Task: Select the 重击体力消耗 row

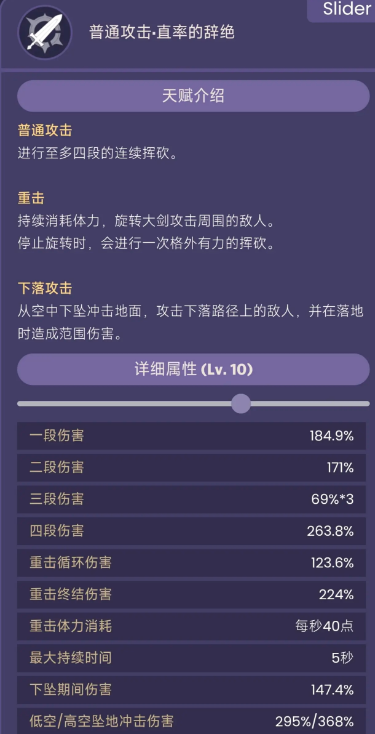Action: (191, 626)
